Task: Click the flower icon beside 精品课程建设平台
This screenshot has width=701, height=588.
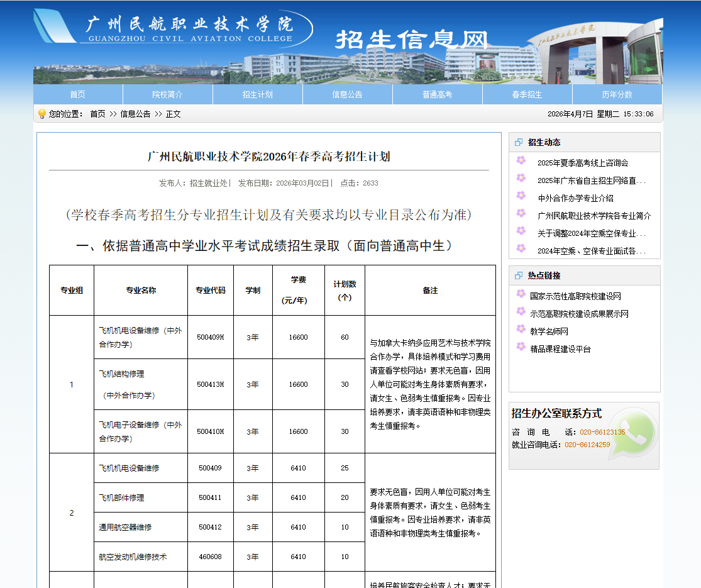Action: click(x=521, y=348)
